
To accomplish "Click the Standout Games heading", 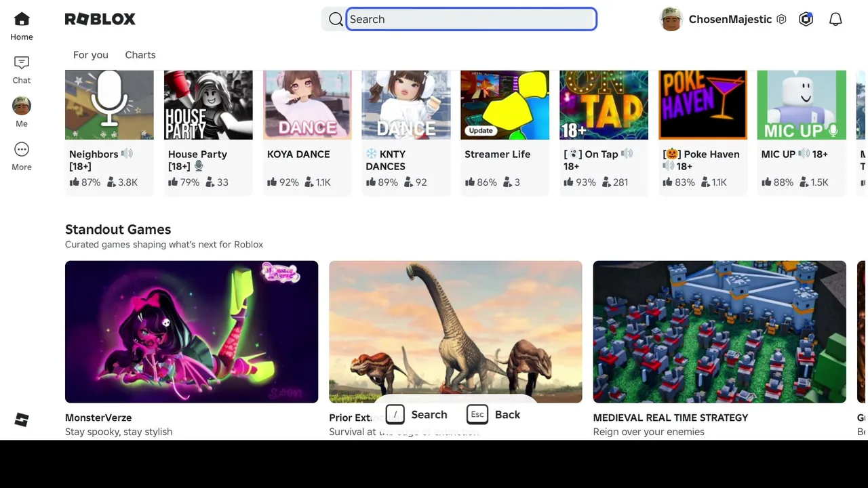I will [118, 229].
